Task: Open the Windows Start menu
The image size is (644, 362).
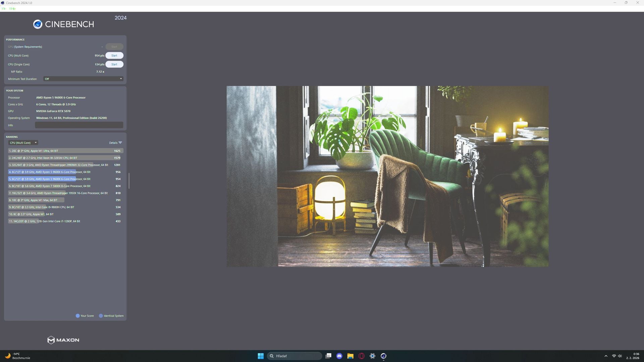Action: 261,356
